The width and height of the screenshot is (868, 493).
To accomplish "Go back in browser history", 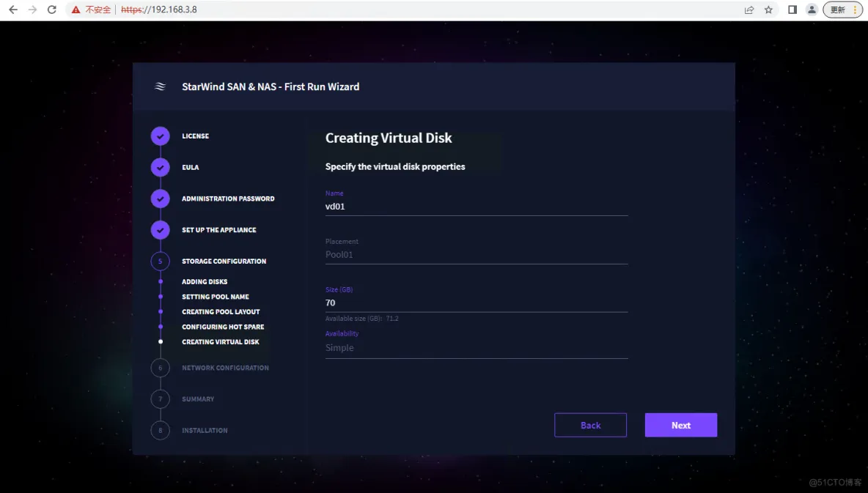I will coord(13,10).
